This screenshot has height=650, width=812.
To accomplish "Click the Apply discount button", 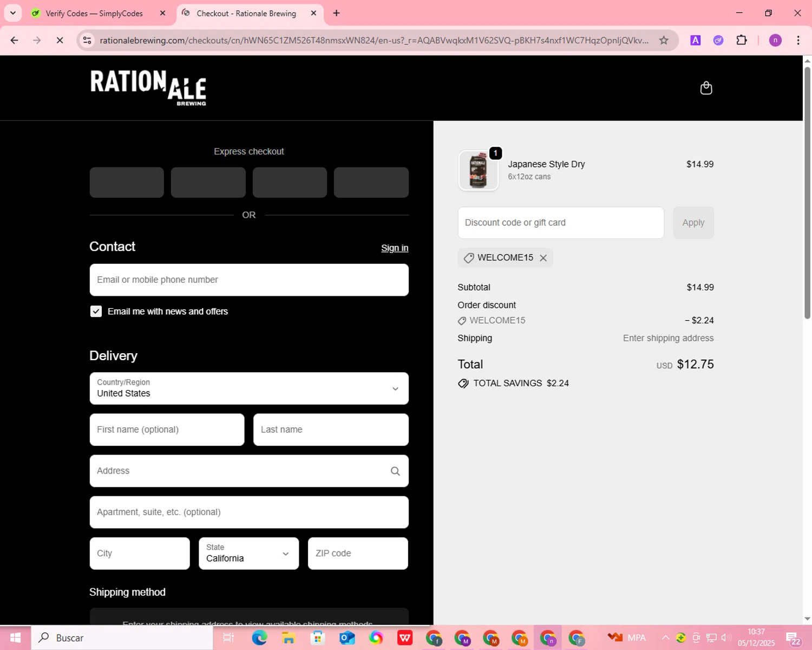I will coord(693,223).
